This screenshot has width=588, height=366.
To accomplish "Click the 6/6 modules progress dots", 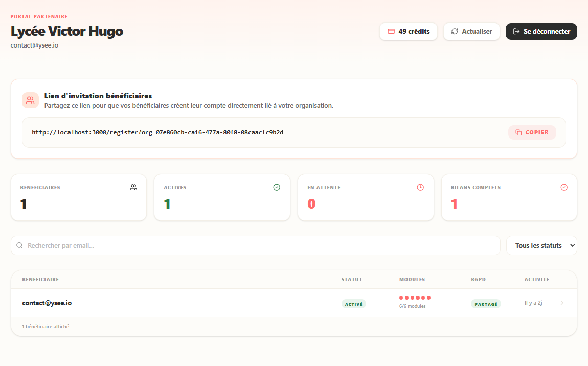I will tap(415, 298).
